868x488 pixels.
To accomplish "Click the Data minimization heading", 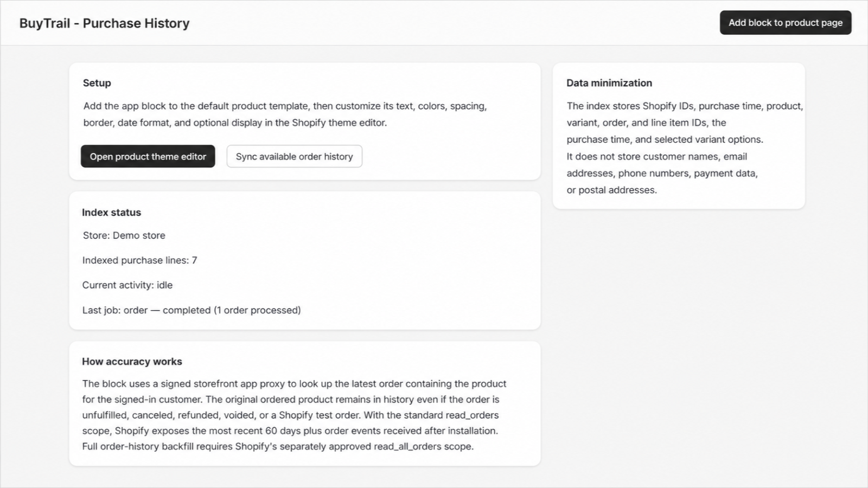I will pos(609,83).
